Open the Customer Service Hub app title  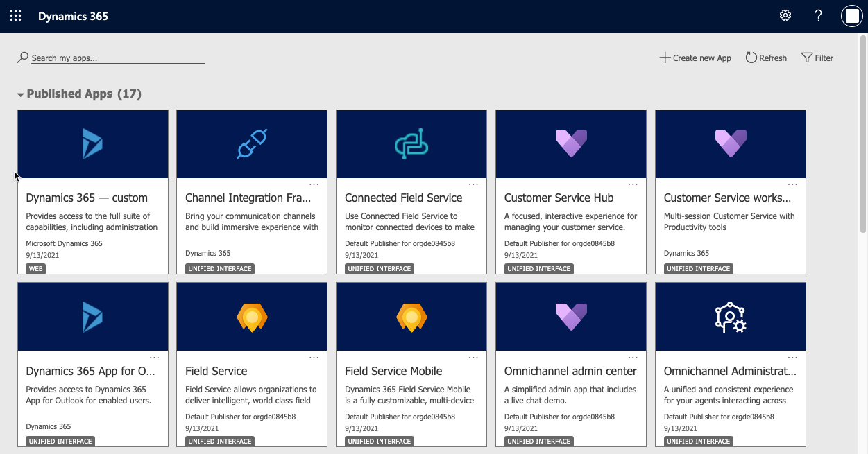click(559, 198)
